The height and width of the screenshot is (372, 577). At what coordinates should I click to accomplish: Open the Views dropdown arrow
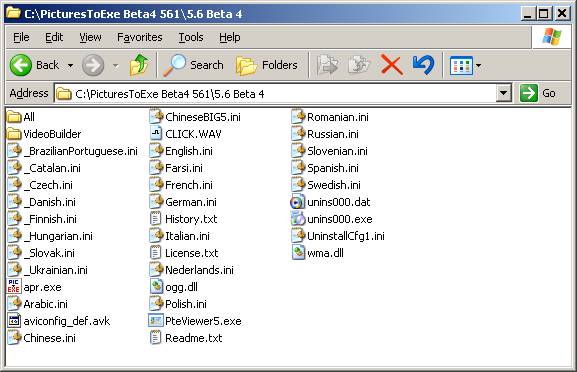coord(478,66)
